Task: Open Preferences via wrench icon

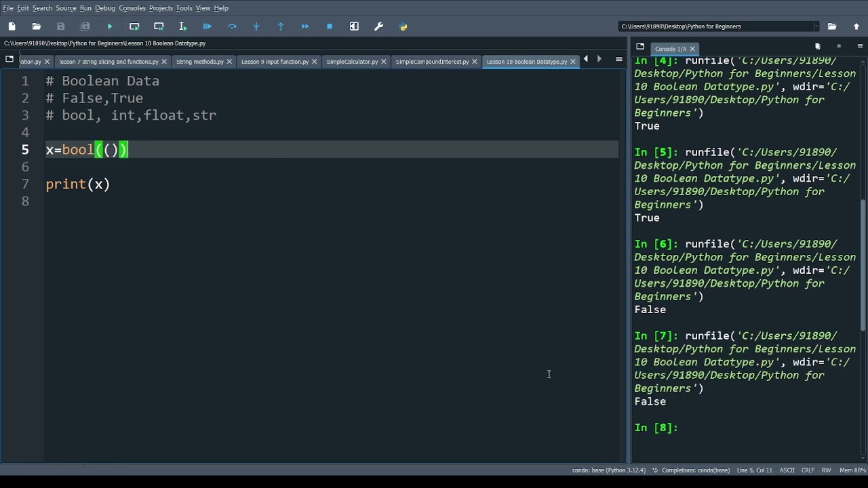Action: click(x=379, y=26)
